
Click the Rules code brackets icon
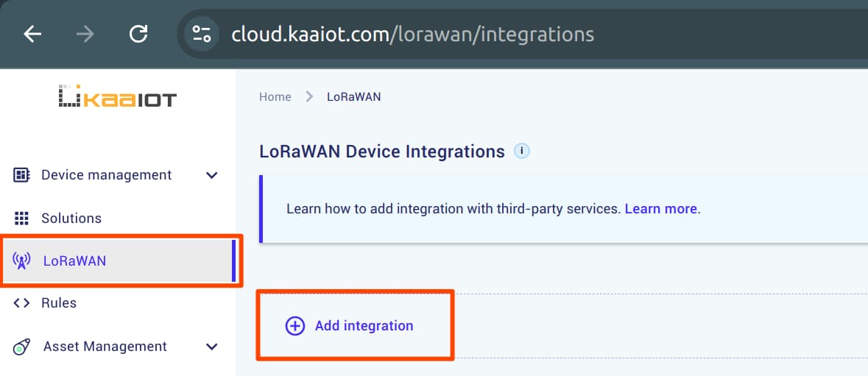click(x=21, y=303)
